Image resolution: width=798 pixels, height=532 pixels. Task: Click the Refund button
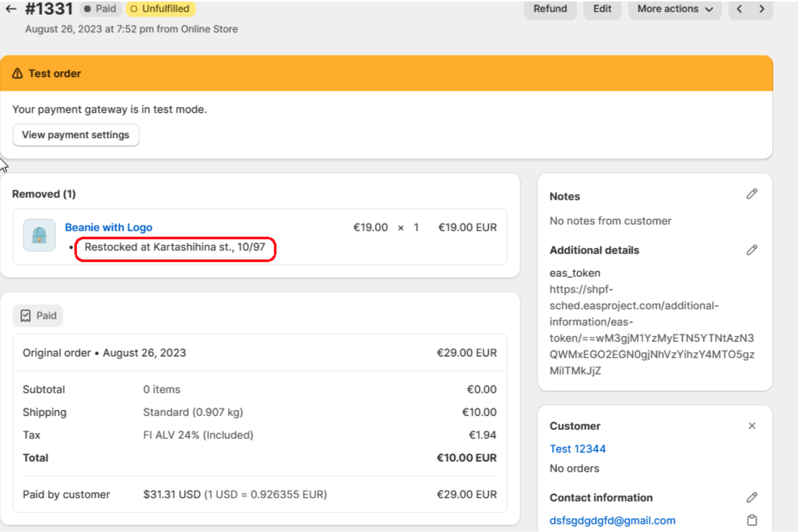(x=550, y=9)
